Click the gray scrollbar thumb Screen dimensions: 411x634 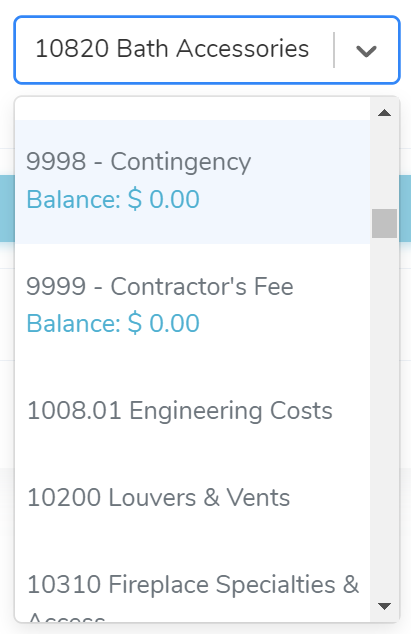tap(384, 223)
